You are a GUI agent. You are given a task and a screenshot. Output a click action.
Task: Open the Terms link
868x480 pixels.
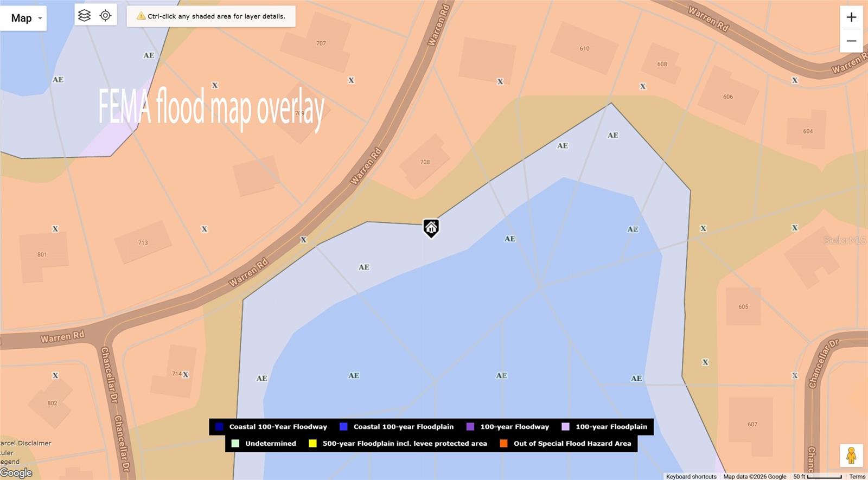(857, 476)
